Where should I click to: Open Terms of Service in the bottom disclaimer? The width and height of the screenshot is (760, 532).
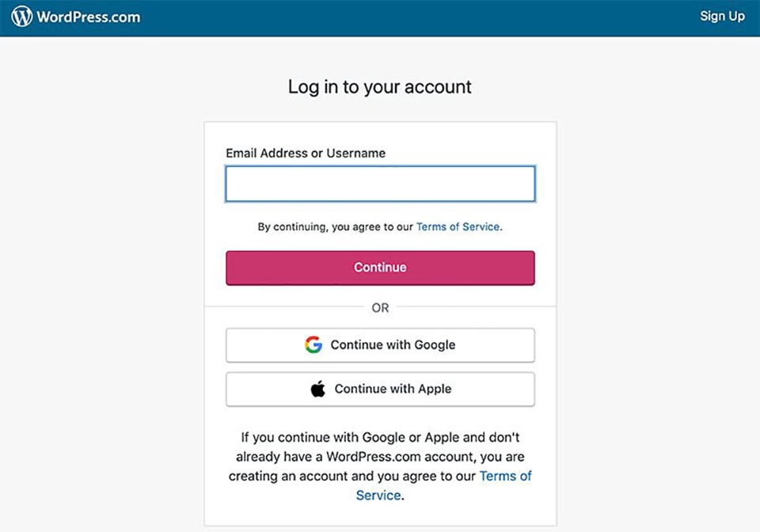tap(506, 476)
